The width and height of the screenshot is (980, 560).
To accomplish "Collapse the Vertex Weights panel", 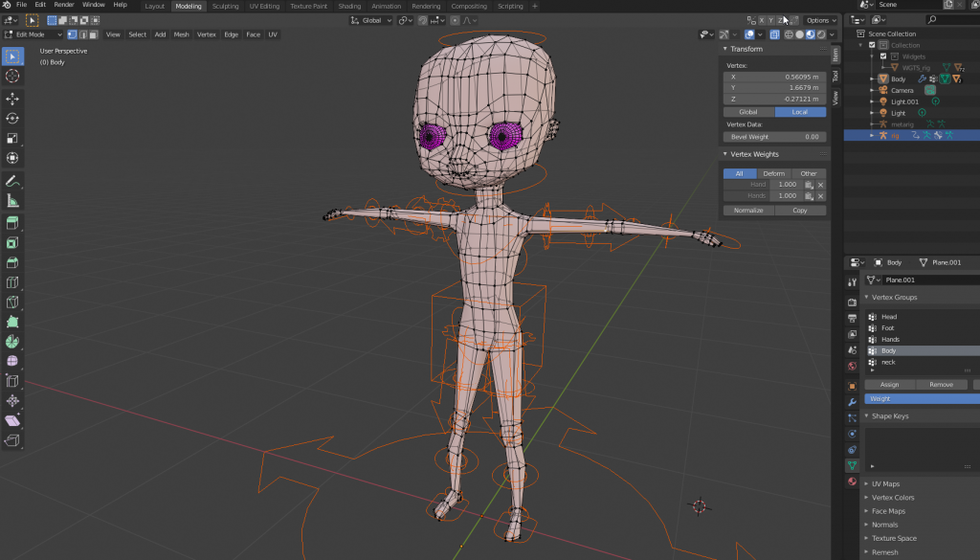I will [725, 154].
